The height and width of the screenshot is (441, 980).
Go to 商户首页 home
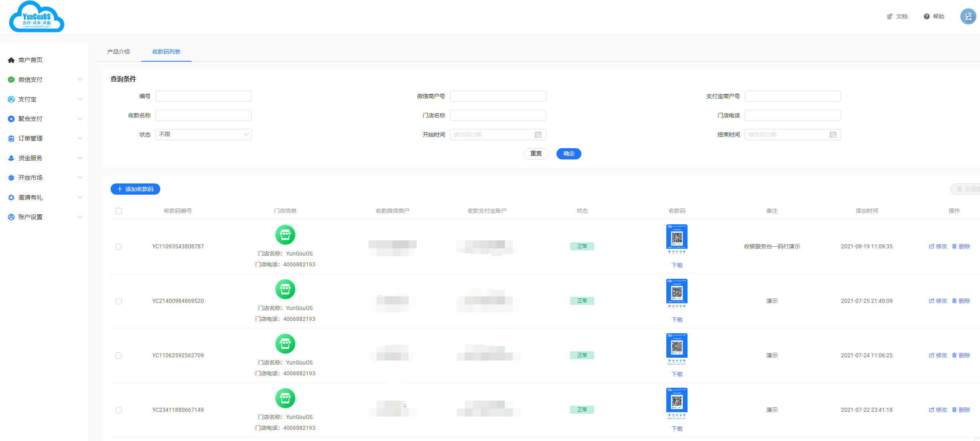[x=30, y=60]
